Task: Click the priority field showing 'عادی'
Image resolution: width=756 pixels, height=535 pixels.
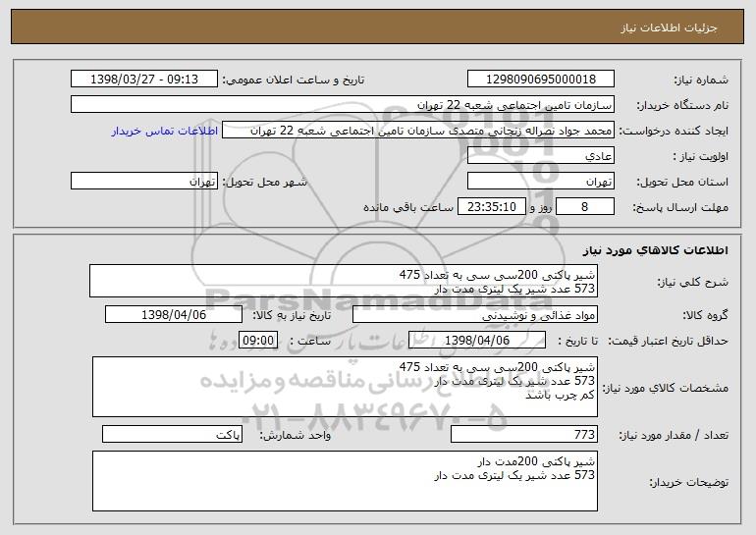Action: pos(540,156)
